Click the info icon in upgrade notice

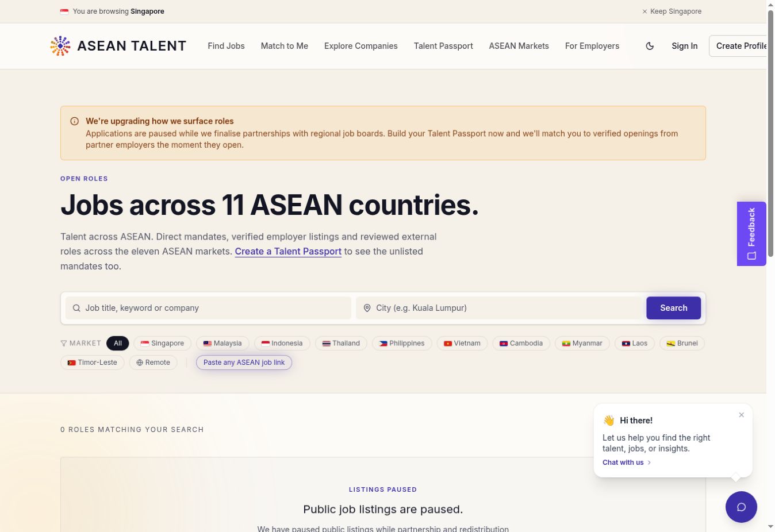[74, 121]
